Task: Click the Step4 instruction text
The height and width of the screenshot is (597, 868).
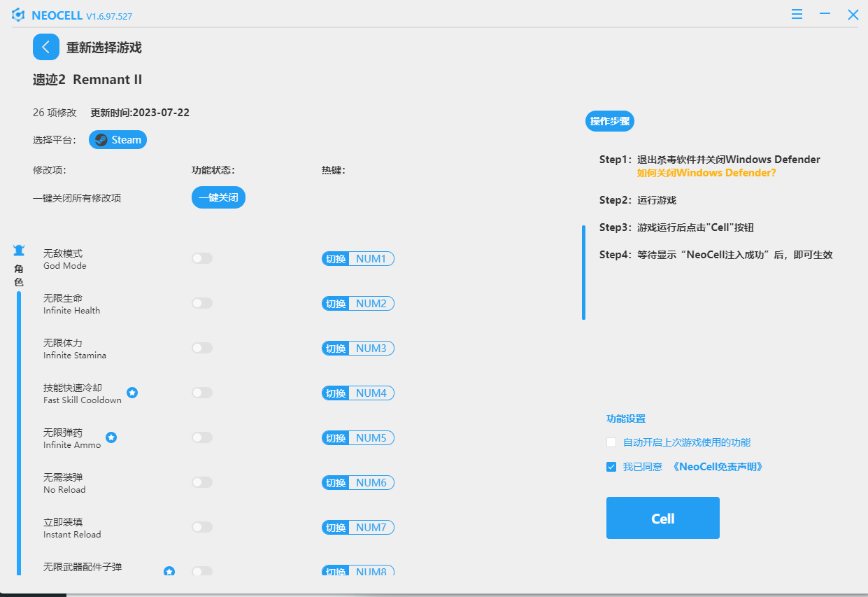Action: 716,255
